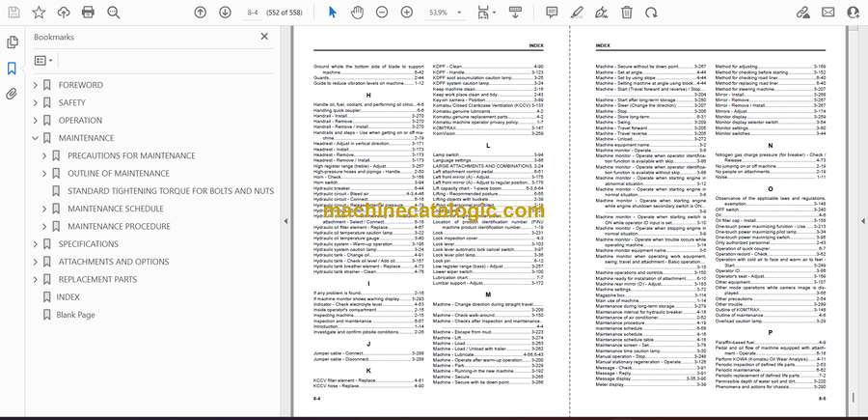Open MAINTENANCE PROCEDURE bookmark
The width and height of the screenshot is (868, 420).
click(119, 227)
